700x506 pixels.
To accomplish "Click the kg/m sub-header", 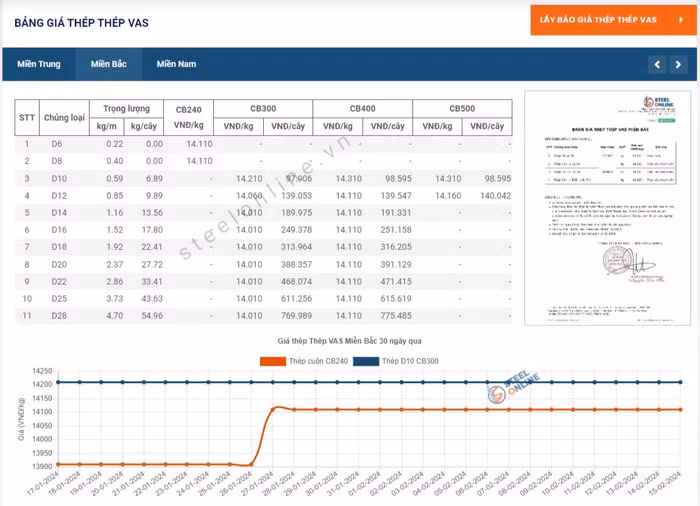I will 107,126.
